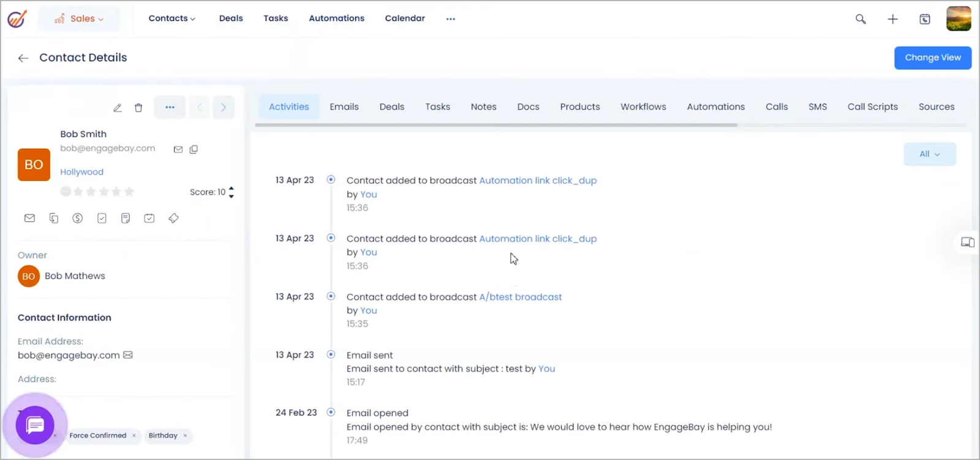Screen dimensions: 980x460
Task: Add a task with checklist icon
Action: (x=102, y=218)
